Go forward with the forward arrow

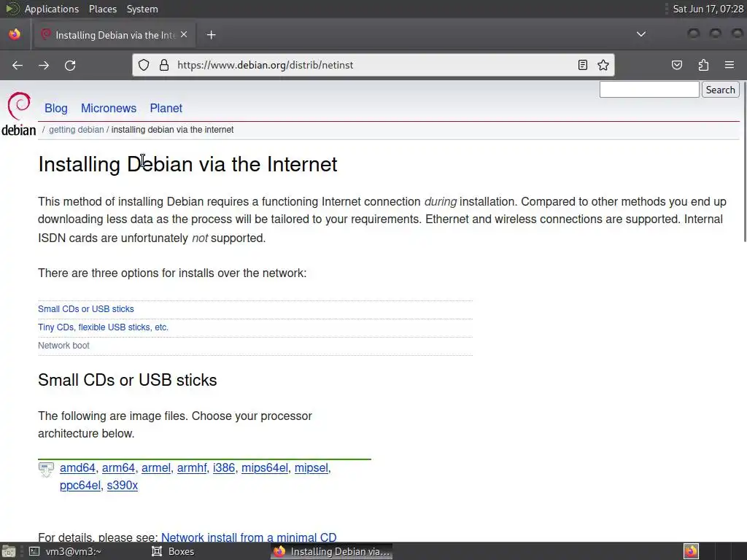(x=44, y=65)
